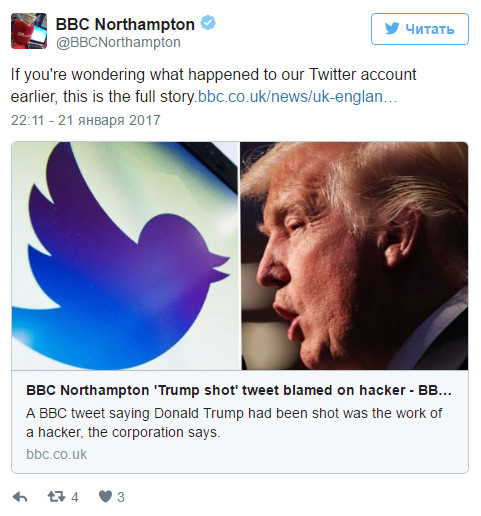Image resolution: width=481 pixels, height=516 pixels.
Task: Follow the account with Читать button
Action: click(x=420, y=29)
